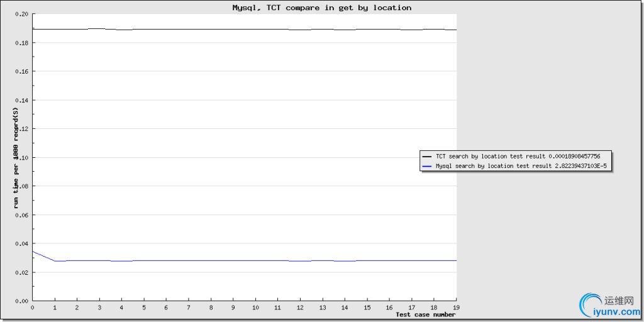
Task: Click the y-axis value 0.00
Action: pyautogui.click(x=21, y=301)
